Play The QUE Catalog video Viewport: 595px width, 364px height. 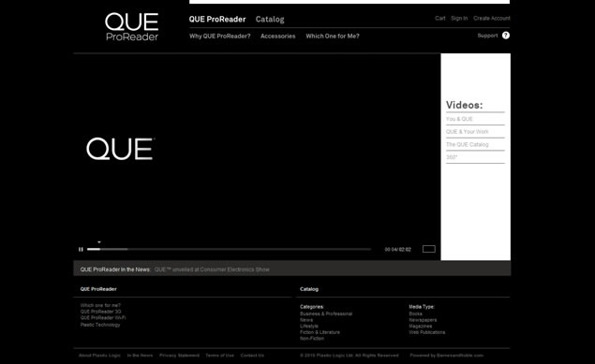pyautogui.click(x=468, y=145)
